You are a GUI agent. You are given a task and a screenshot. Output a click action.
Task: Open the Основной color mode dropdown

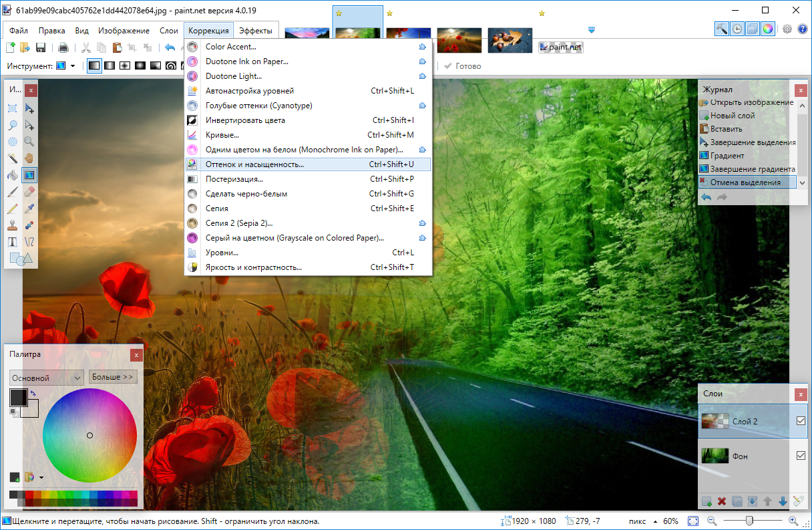47,378
